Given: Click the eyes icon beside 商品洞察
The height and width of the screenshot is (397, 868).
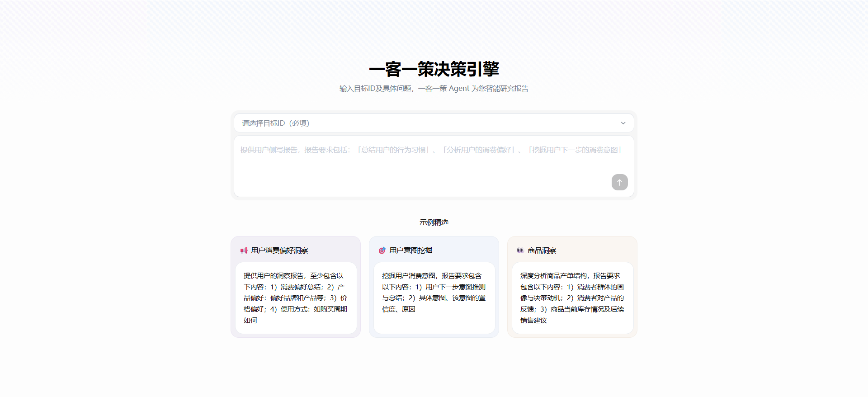Looking at the screenshot, I should tap(520, 250).
